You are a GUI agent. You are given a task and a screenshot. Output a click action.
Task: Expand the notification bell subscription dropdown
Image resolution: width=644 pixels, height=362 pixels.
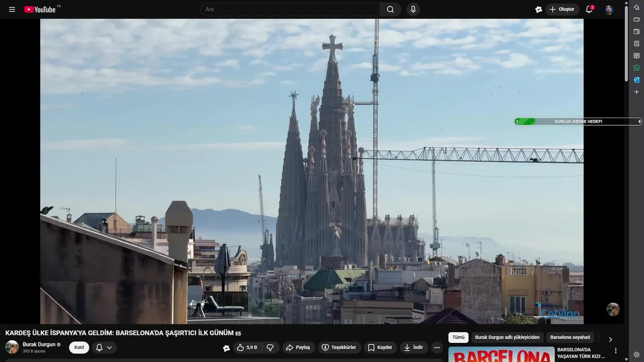tap(104, 347)
